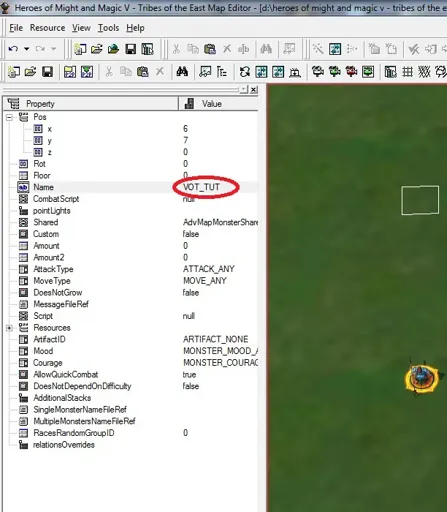The height and width of the screenshot is (512, 447).
Task: Click the pin button on properties panel
Action: [x=244, y=90]
